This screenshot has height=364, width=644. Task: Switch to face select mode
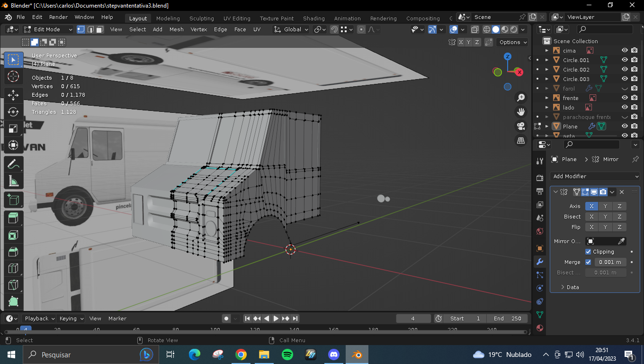coord(100,29)
